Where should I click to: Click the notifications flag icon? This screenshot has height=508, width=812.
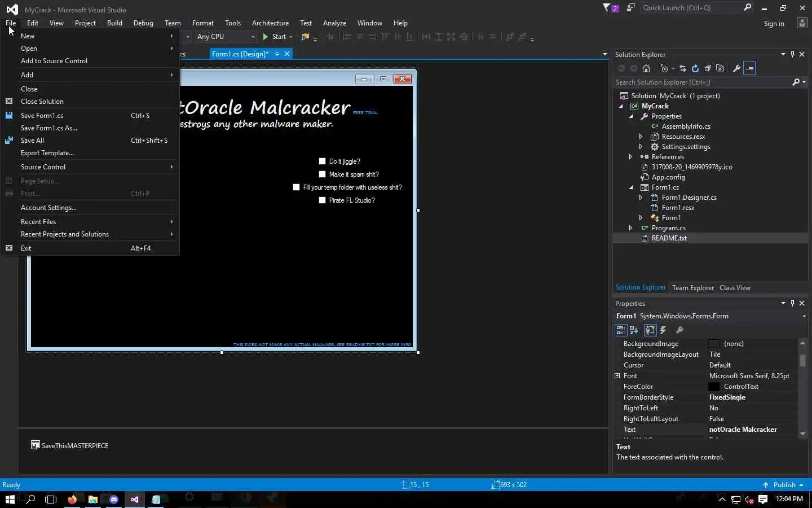[607, 8]
